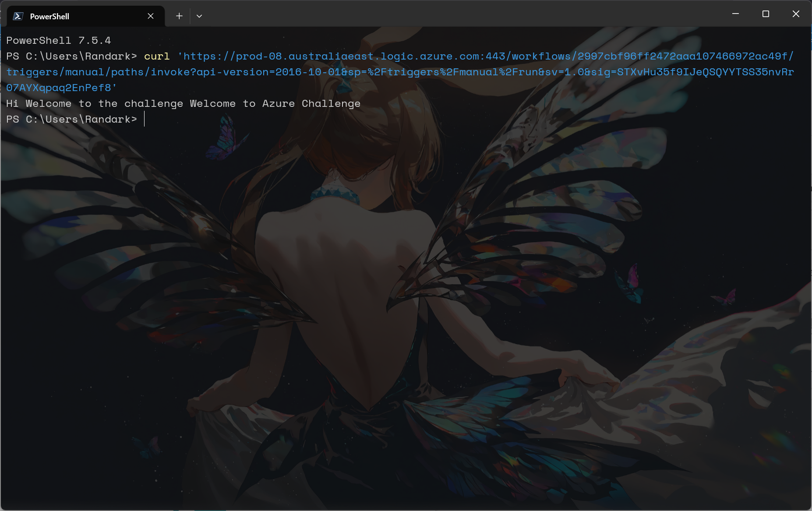Close the Windows Terminal window
The height and width of the screenshot is (511, 812).
click(x=796, y=14)
